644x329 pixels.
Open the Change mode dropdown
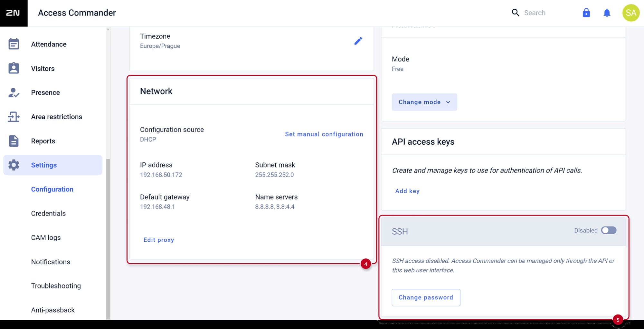point(424,102)
